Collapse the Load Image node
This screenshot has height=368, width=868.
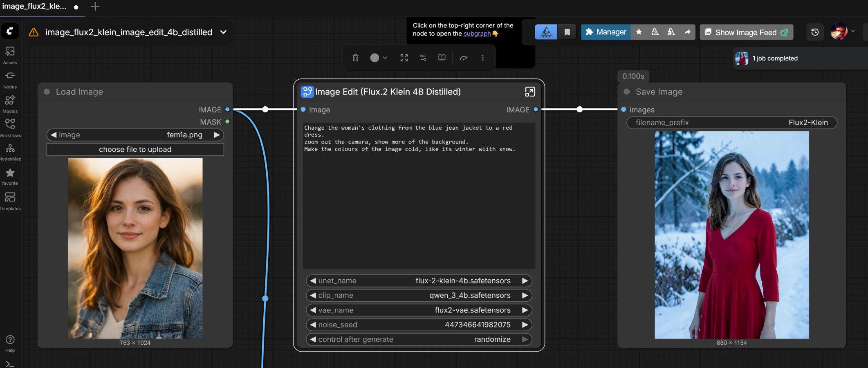pos(47,92)
